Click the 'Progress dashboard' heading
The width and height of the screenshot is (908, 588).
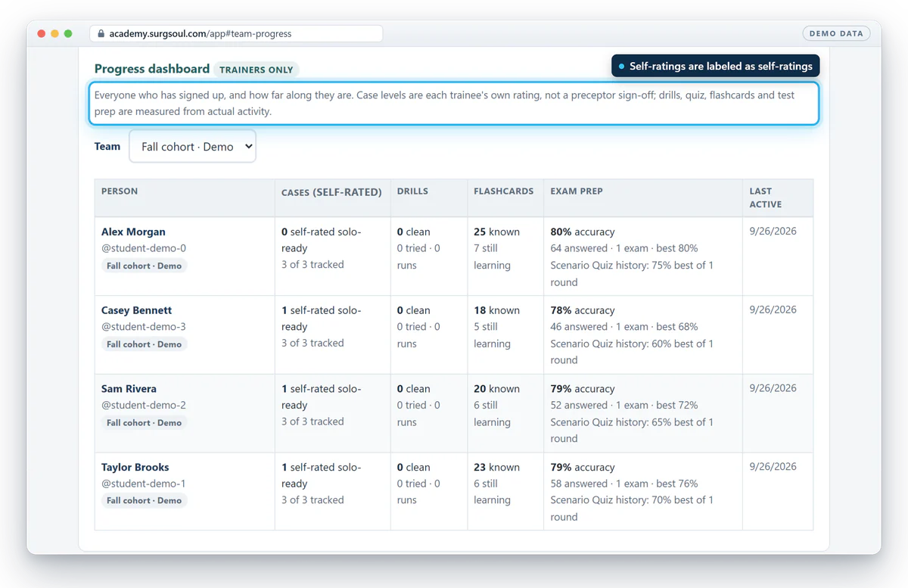(152, 68)
